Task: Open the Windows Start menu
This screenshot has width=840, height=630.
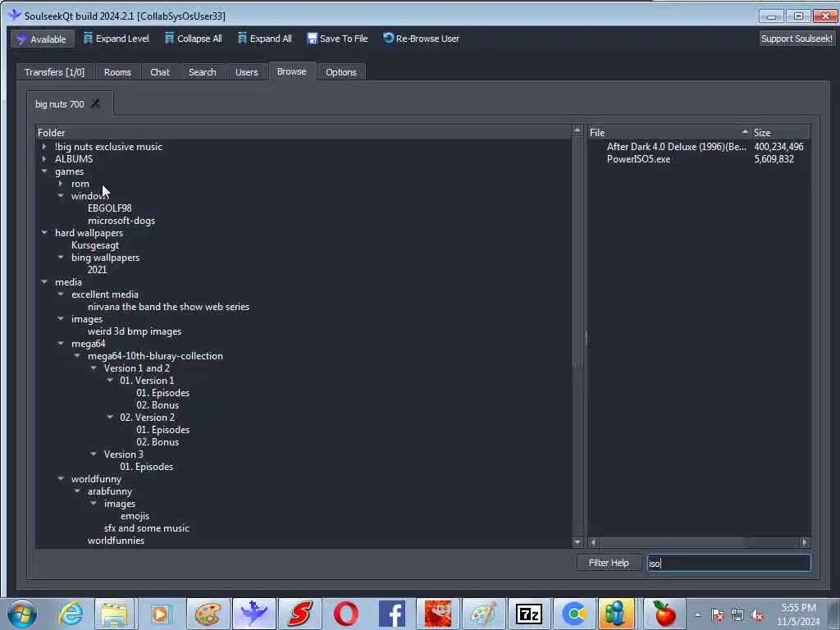Action: tap(22, 614)
